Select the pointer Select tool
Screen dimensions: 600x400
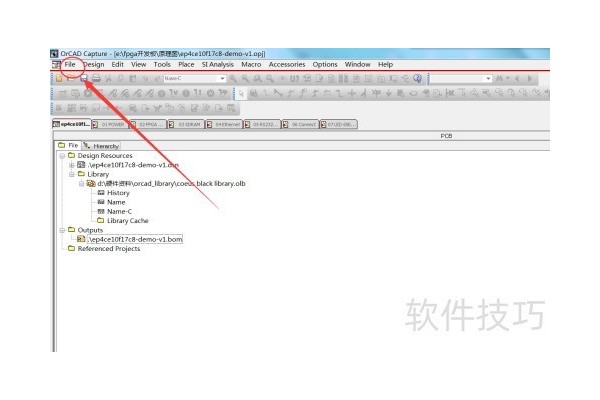(x=241, y=93)
